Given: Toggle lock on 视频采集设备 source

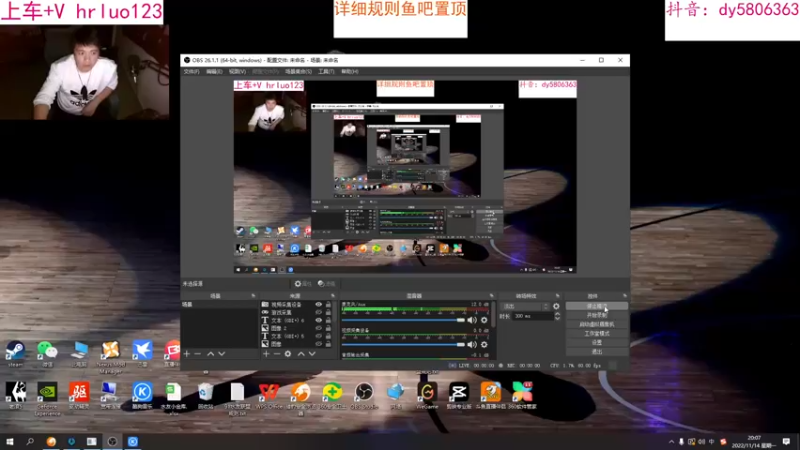Looking at the screenshot, I should click(328, 305).
